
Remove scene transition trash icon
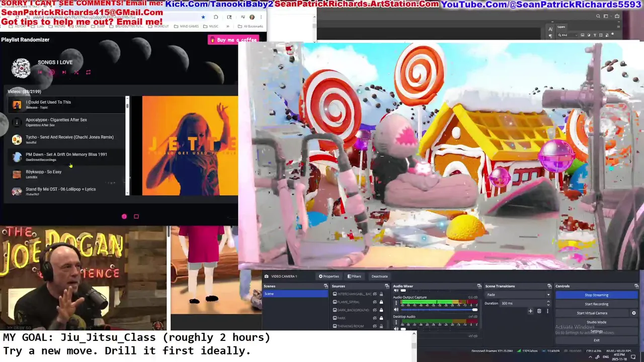539,311
